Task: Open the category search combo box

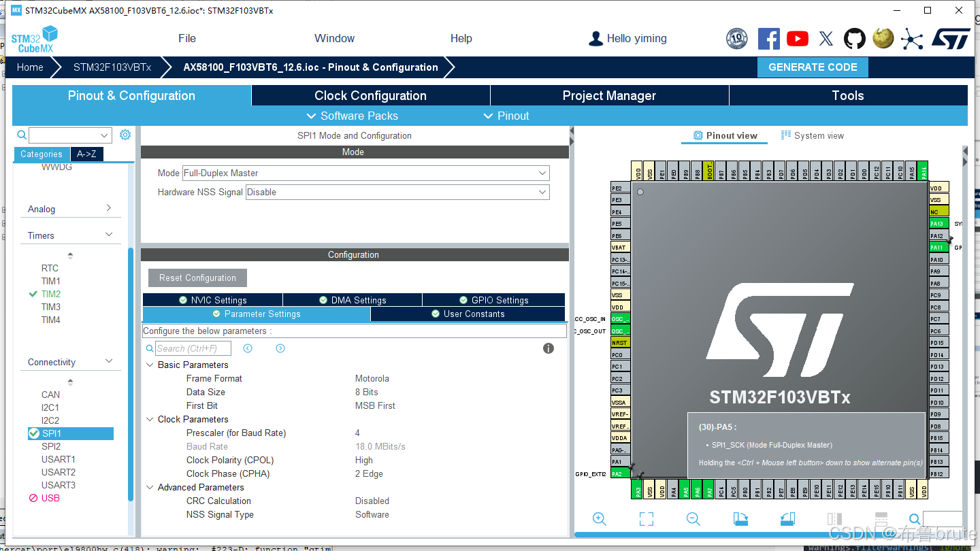Action: click(70, 135)
